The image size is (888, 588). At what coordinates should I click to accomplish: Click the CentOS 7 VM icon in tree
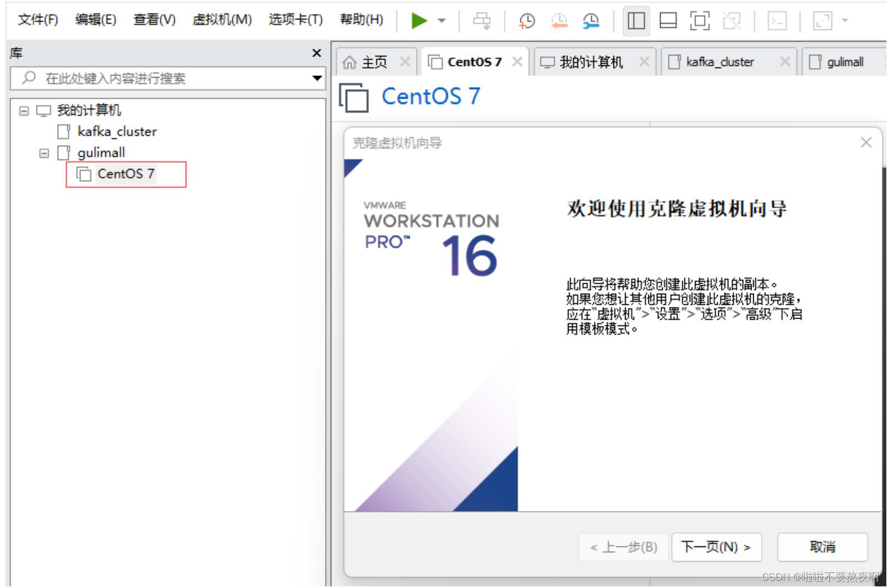84,174
